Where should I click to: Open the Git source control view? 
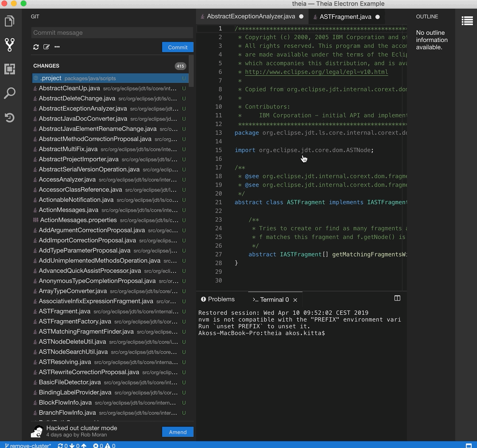[10, 45]
